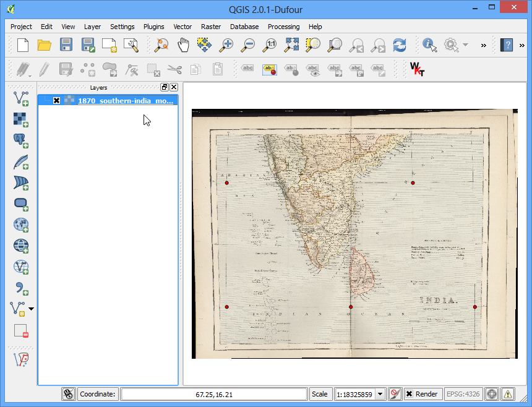The width and height of the screenshot is (532, 407).
Task: Add a PostGIS layer
Action: point(20,141)
